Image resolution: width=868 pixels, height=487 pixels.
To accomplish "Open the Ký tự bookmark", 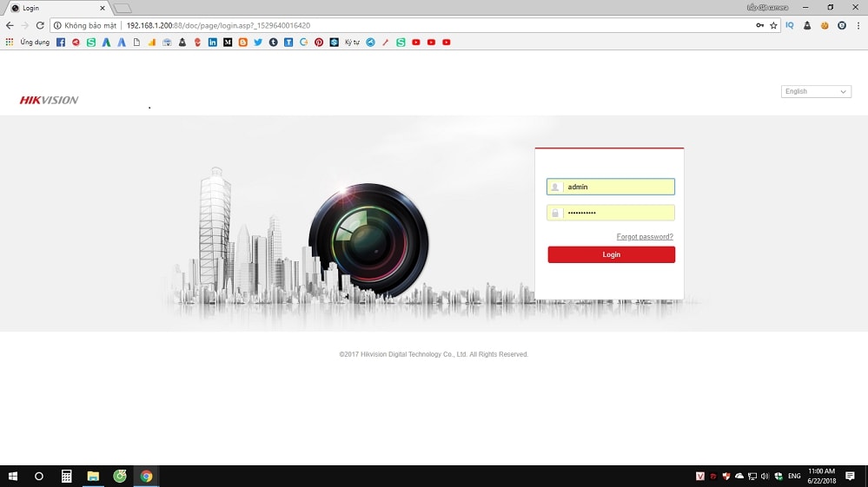I will pyautogui.click(x=352, y=42).
